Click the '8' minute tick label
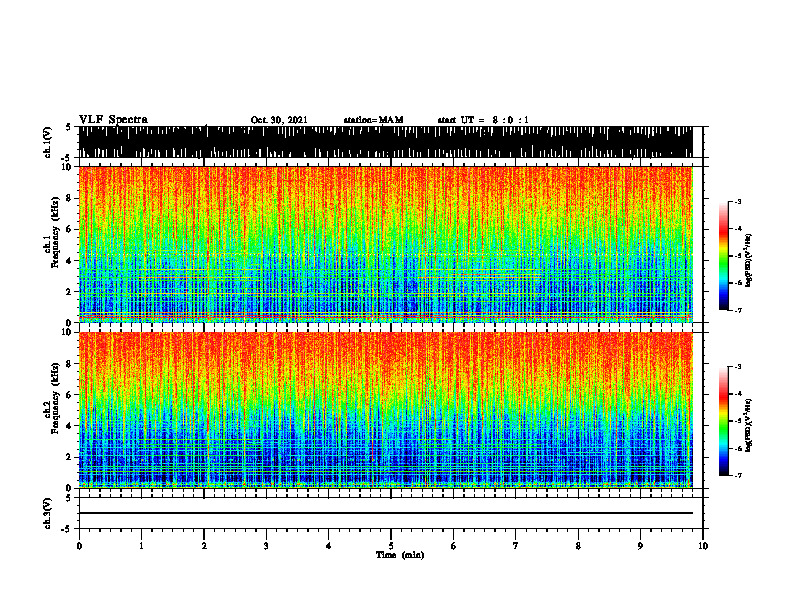The image size is (792, 612). click(578, 546)
